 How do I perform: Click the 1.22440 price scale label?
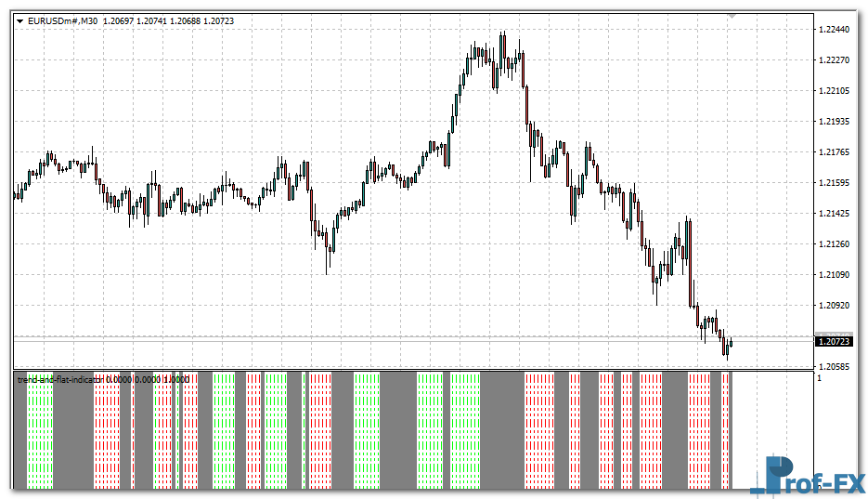[x=835, y=30]
